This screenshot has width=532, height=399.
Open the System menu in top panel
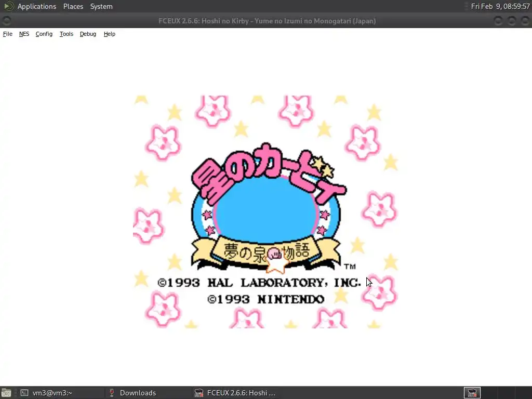[x=101, y=6]
